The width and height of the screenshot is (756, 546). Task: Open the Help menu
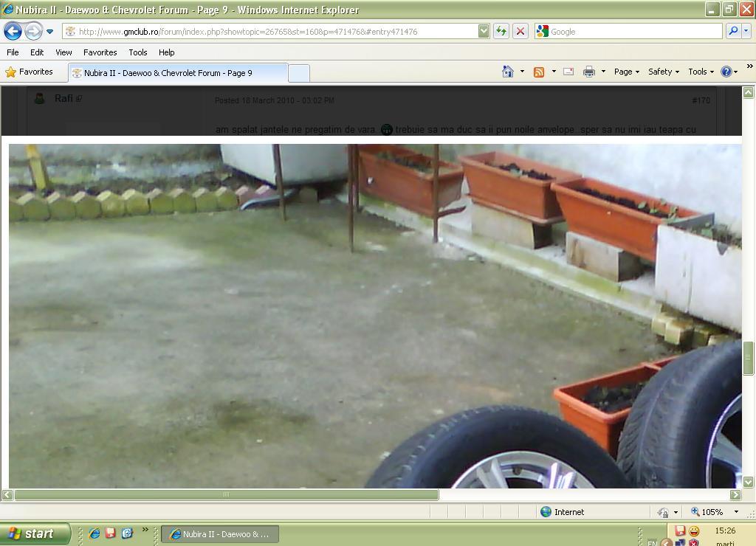(166, 52)
